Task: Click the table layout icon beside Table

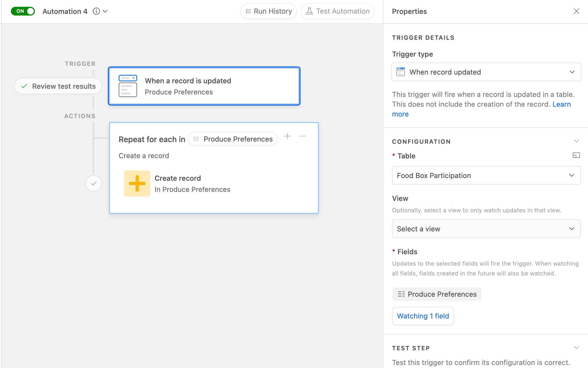Action: (576, 155)
